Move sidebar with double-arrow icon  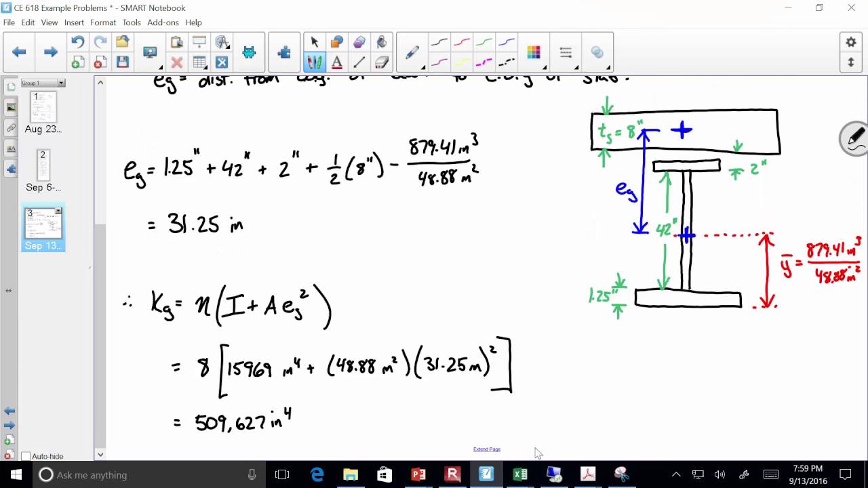click(x=8, y=290)
